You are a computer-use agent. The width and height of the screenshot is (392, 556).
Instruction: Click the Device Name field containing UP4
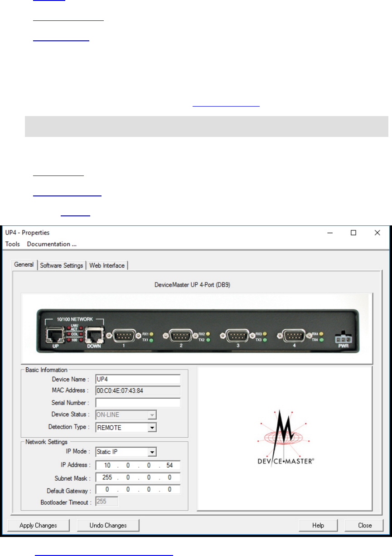(x=138, y=379)
